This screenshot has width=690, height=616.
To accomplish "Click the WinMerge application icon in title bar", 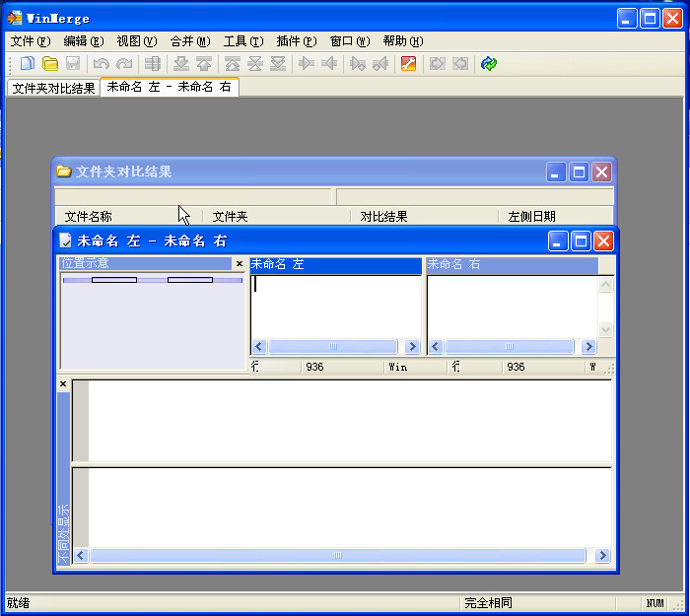I will [x=14, y=18].
